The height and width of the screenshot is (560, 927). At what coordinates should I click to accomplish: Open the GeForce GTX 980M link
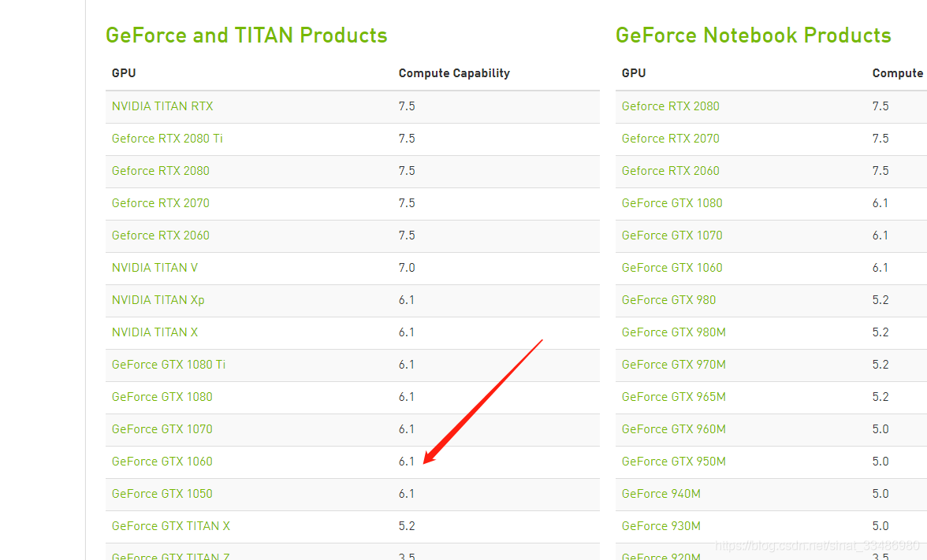[673, 332]
